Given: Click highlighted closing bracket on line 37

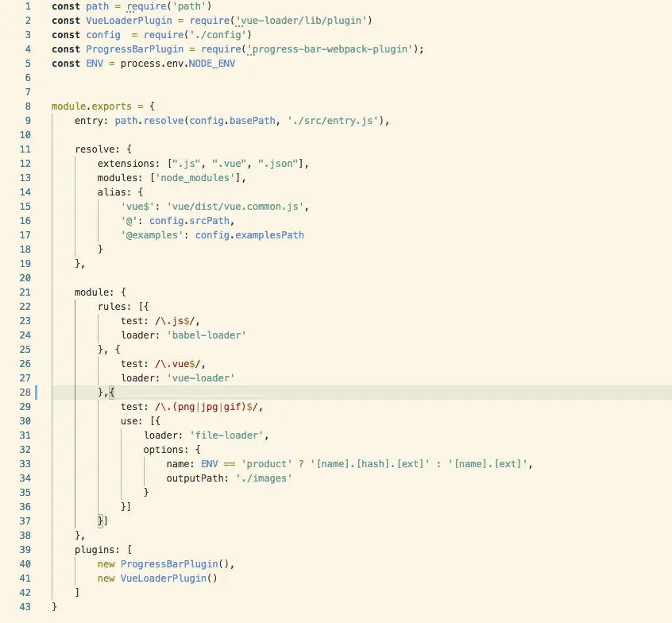Looking at the screenshot, I should click(x=100, y=521).
